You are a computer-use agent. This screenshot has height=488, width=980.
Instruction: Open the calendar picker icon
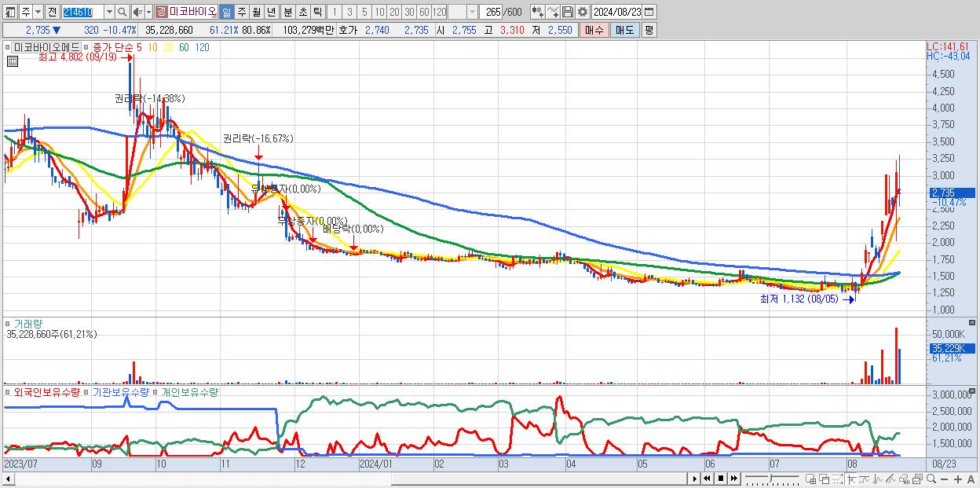click(649, 13)
